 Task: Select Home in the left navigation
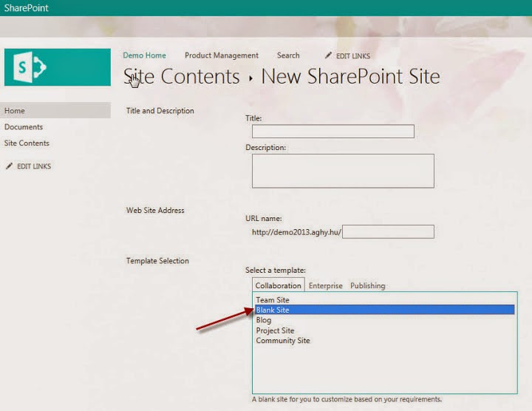[x=55, y=111]
